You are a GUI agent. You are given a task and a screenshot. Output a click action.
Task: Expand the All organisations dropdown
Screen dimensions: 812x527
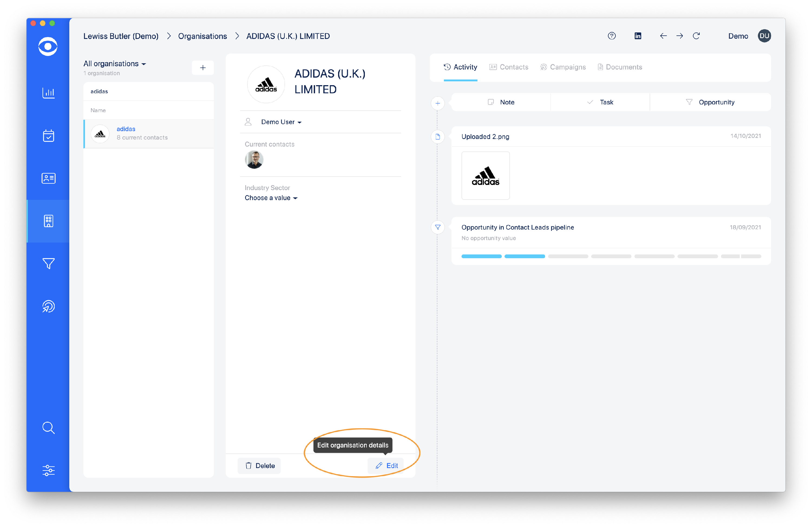tap(115, 64)
